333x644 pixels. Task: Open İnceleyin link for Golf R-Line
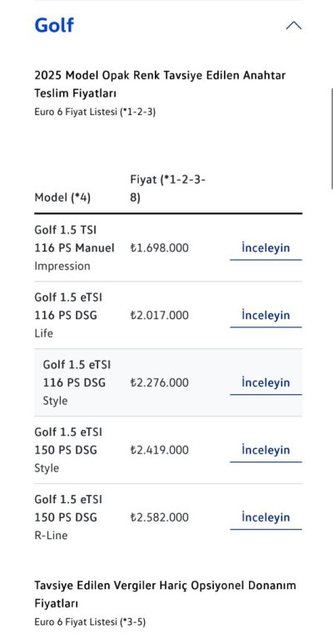pyautogui.click(x=266, y=517)
